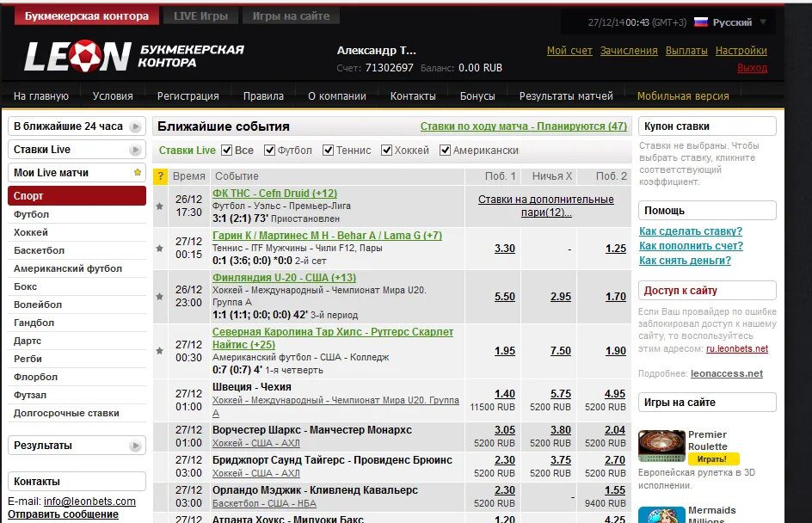This screenshot has height=523, width=812.
Task: Select Баскетбол in sports list
Action: [77, 250]
